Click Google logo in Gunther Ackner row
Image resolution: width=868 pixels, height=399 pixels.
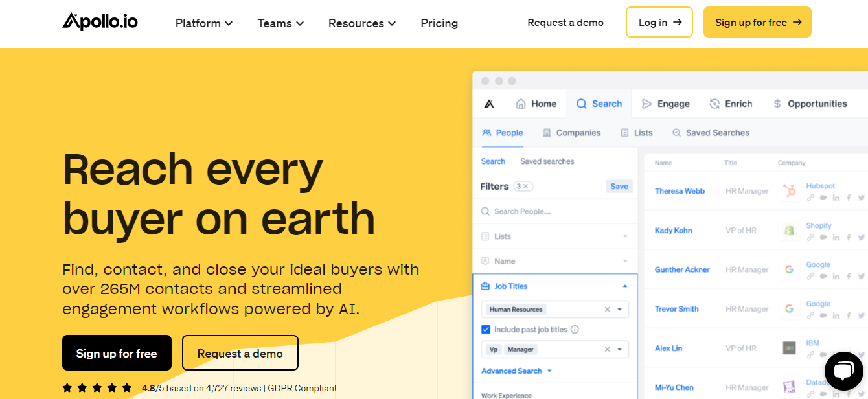coord(789,269)
